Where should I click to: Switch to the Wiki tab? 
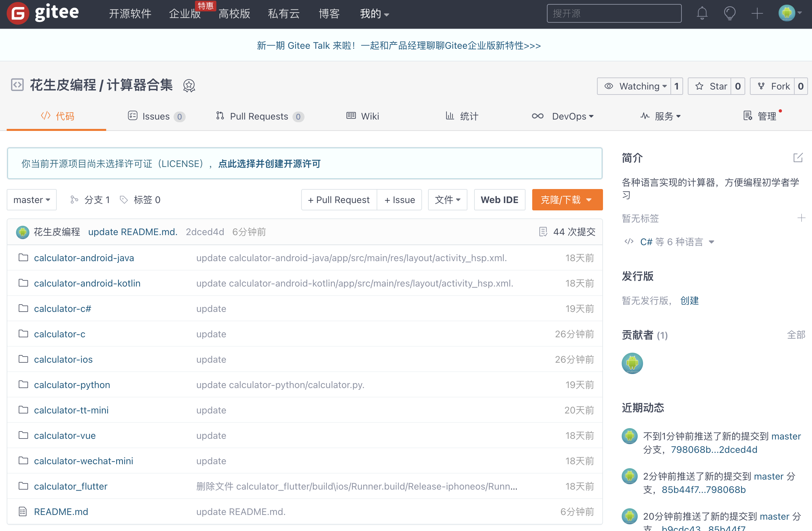361,116
